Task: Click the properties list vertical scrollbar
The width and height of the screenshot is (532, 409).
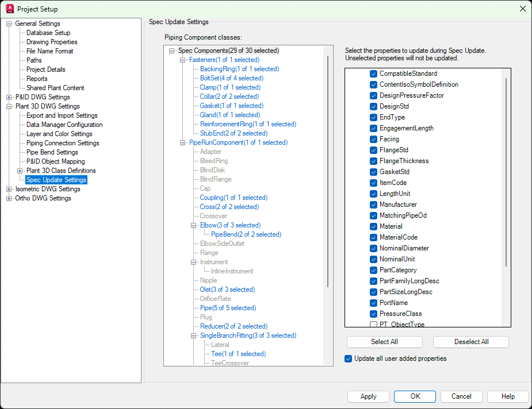Action: click(x=506, y=172)
